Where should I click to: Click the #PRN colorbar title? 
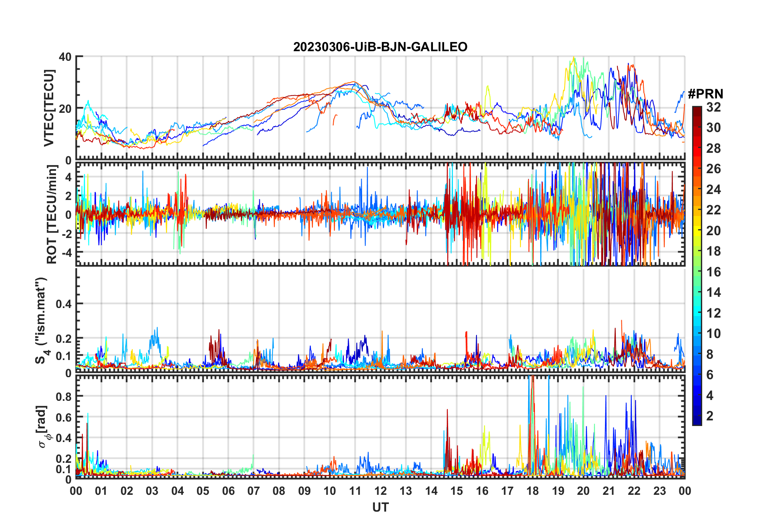click(706, 94)
